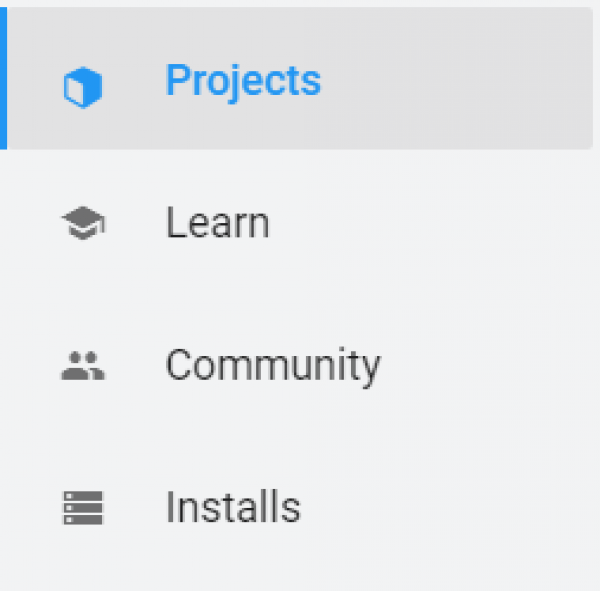
Task: Select the blue Projects text label
Action: click(x=243, y=81)
